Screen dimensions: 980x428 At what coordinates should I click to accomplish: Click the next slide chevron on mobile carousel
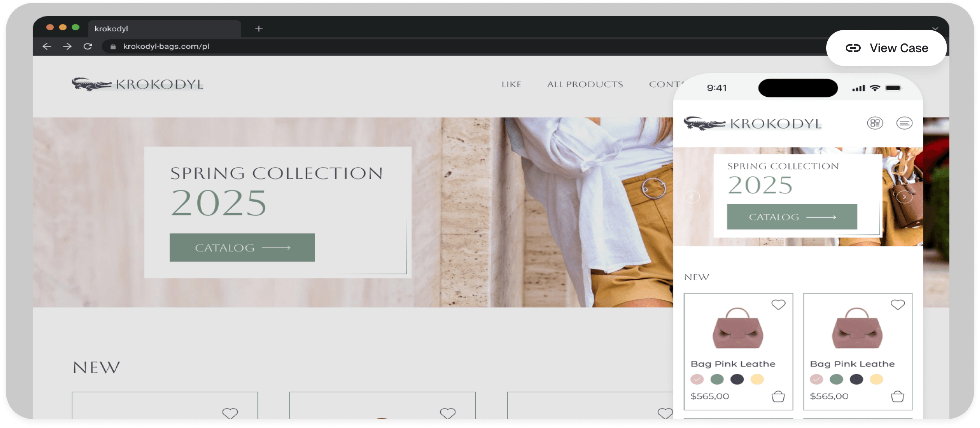click(905, 197)
